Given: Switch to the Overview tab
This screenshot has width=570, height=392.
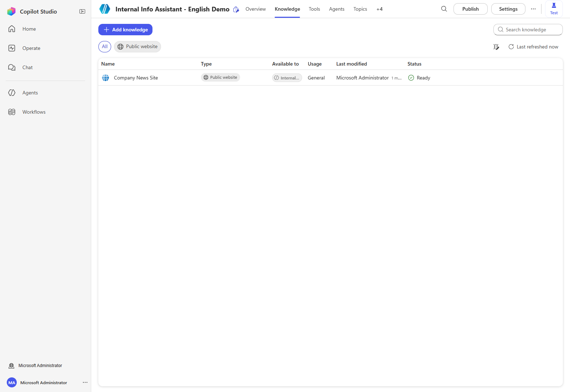Looking at the screenshot, I should tap(255, 9).
